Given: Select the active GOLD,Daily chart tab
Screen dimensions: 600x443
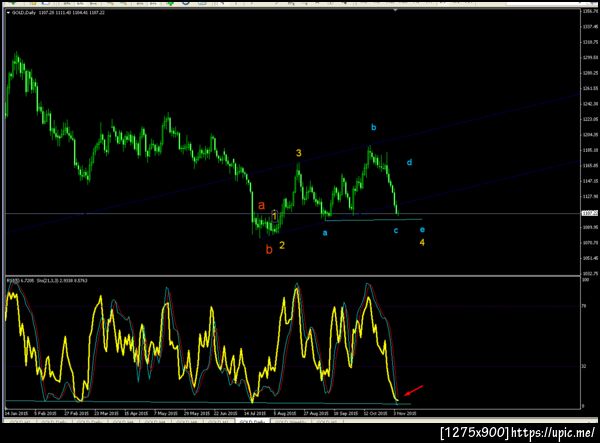Looking at the screenshot, I should pyautogui.click(x=253, y=421).
